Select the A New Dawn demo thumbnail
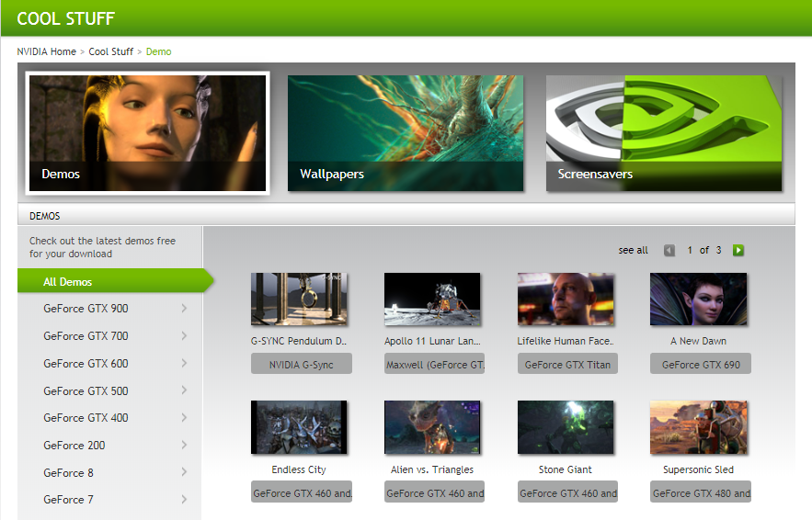 tap(698, 300)
